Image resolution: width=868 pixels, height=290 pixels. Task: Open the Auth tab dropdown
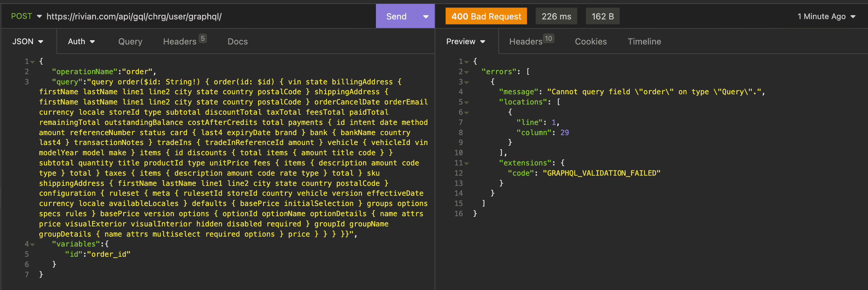pos(81,42)
